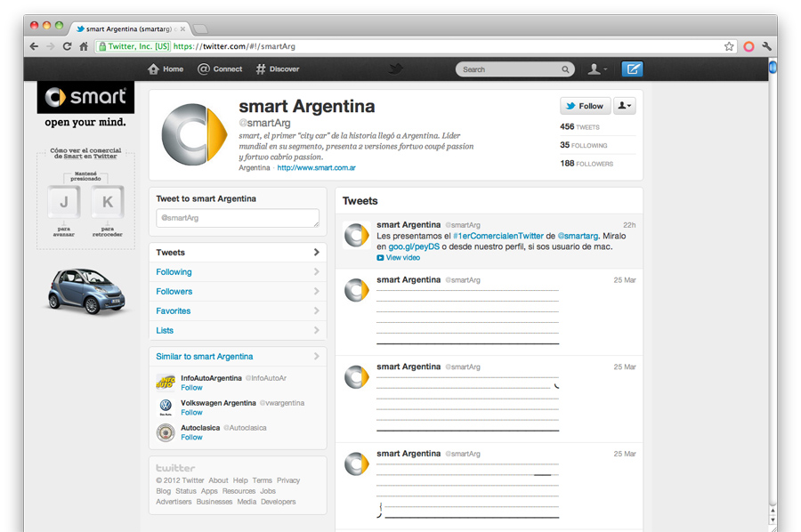View the 35 following count
The width and height of the screenshot is (801, 532).
[583, 145]
